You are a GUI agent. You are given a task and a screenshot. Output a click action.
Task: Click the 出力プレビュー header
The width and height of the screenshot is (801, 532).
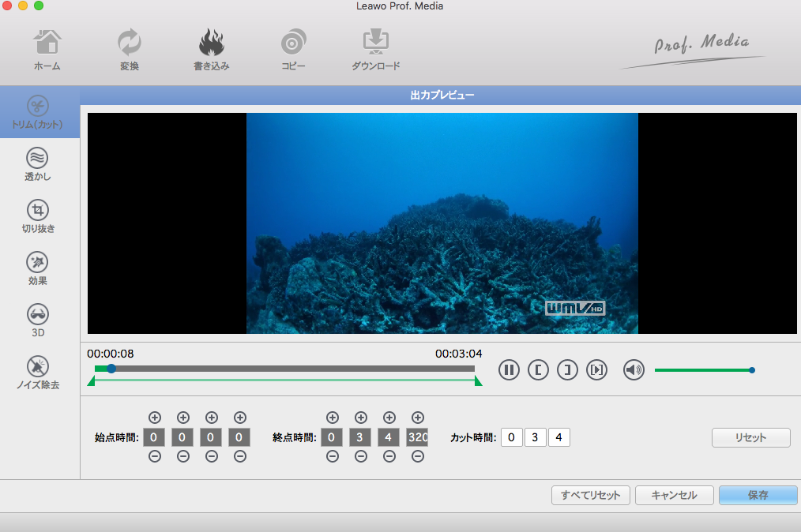click(442, 95)
